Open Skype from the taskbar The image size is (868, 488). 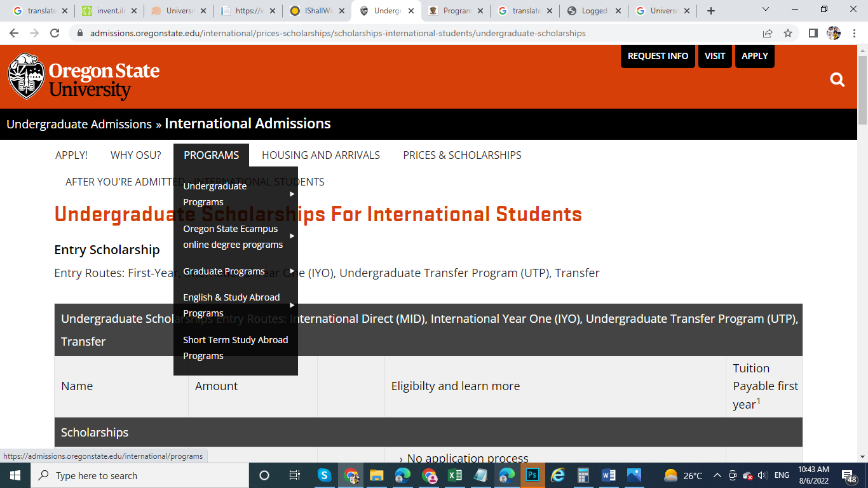pos(324,475)
